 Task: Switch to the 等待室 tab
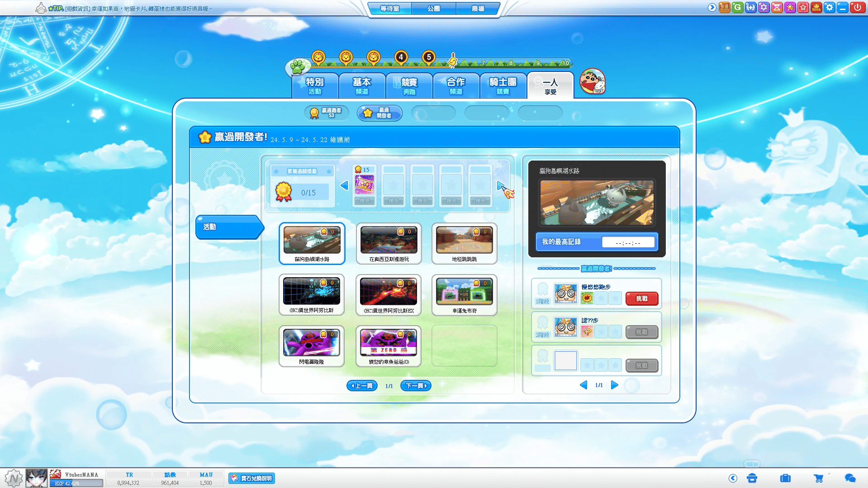click(x=389, y=8)
